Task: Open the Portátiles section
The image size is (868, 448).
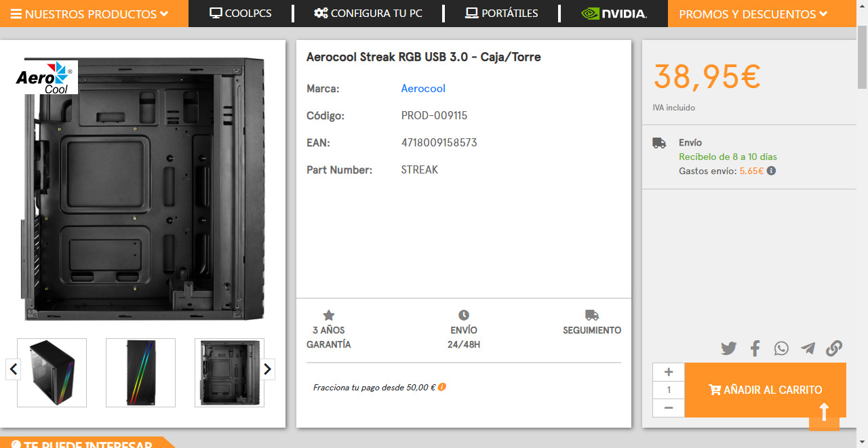Action: tap(501, 14)
